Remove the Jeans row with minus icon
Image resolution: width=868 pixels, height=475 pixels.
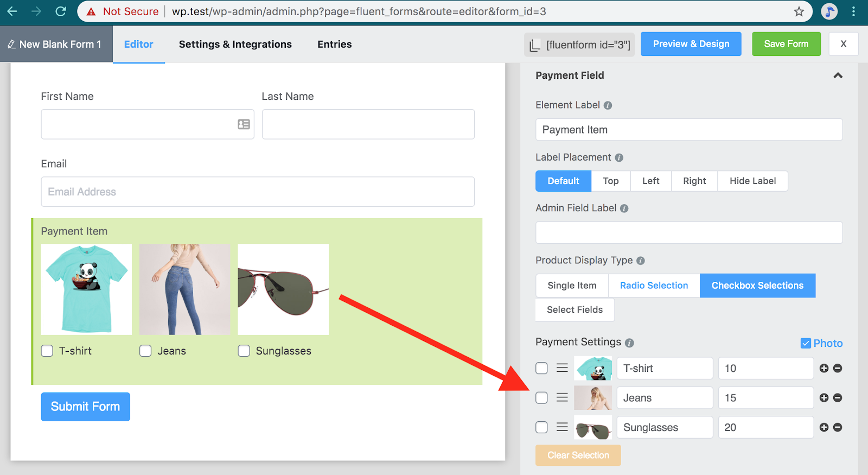click(838, 398)
